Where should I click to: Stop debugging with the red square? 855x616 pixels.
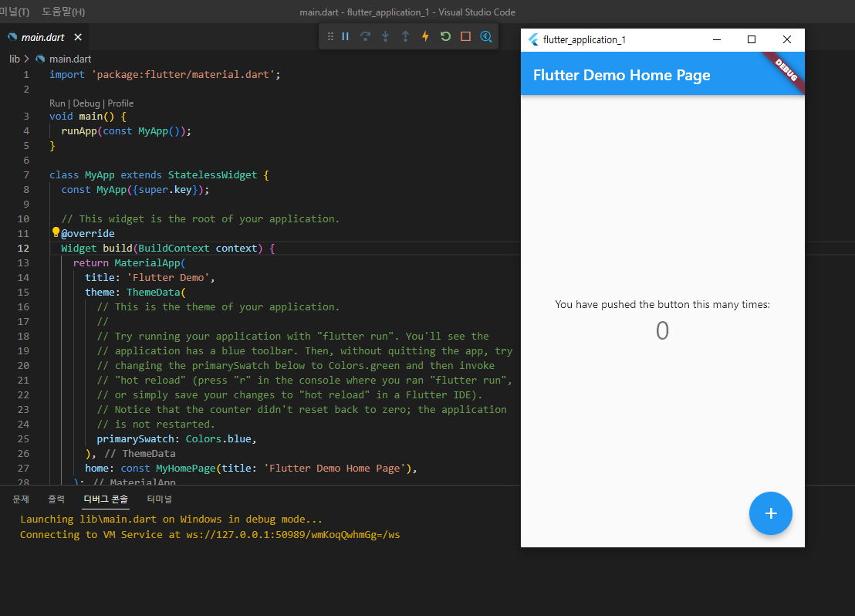click(x=465, y=36)
